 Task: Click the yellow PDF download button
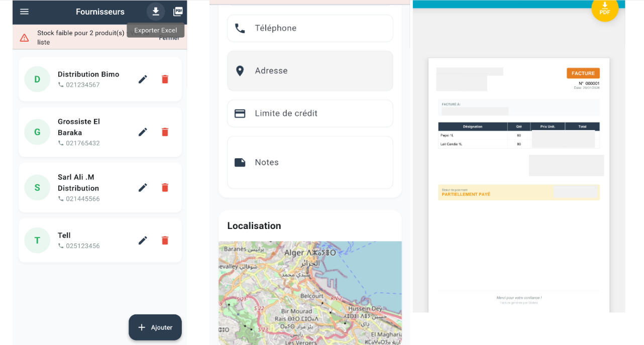[605, 9]
